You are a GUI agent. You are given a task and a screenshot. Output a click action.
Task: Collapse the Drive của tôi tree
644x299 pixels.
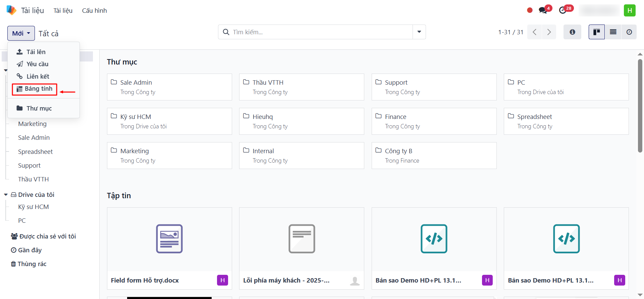pyautogui.click(x=6, y=195)
